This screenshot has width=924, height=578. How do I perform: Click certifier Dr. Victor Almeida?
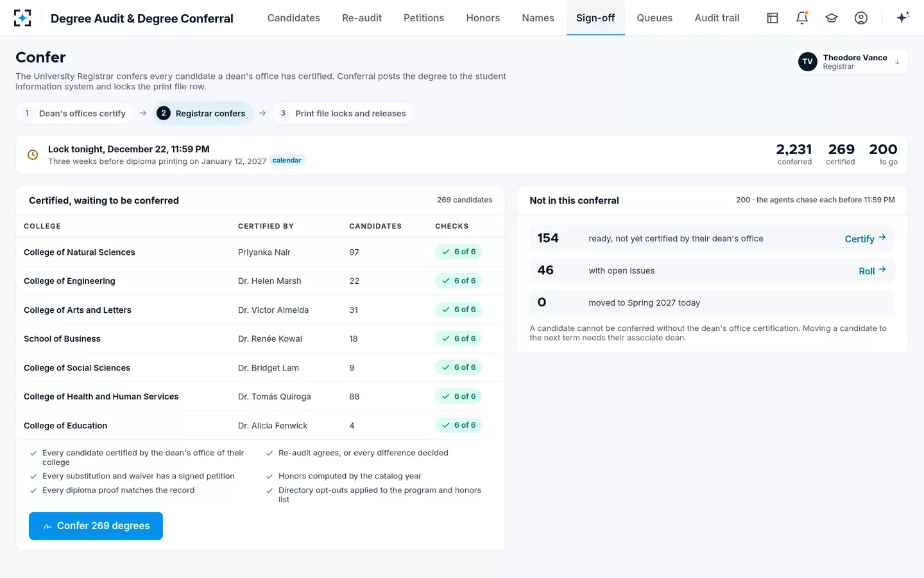(273, 310)
